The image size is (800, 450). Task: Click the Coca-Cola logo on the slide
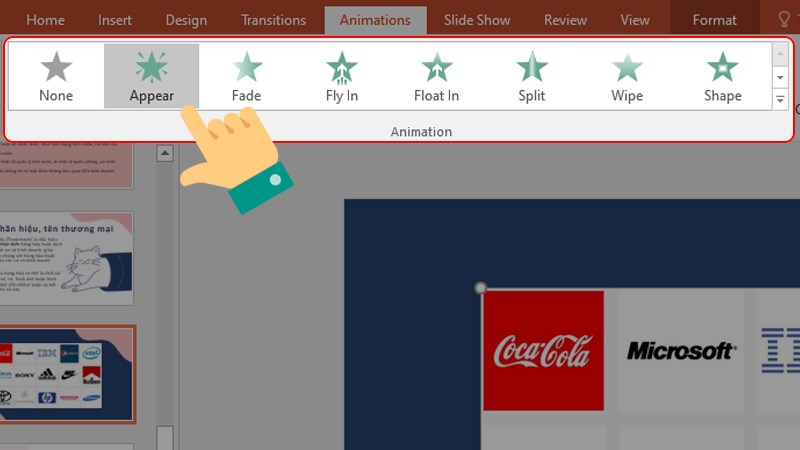[543, 350]
